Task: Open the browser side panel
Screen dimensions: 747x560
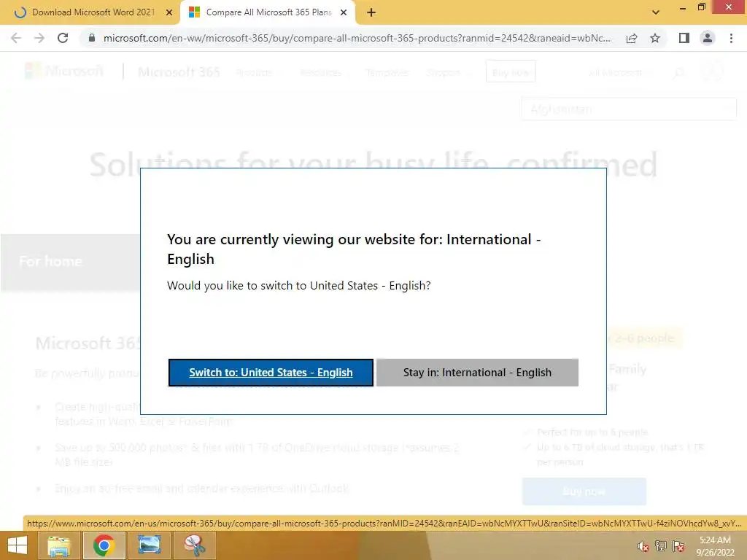Action: (684, 38)
